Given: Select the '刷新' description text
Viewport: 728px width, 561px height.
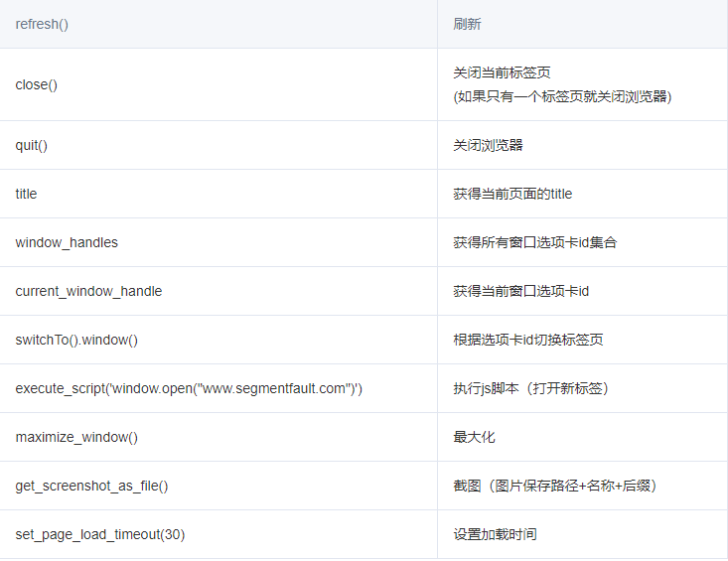Looking at the screenshot, I should [467, 24].
